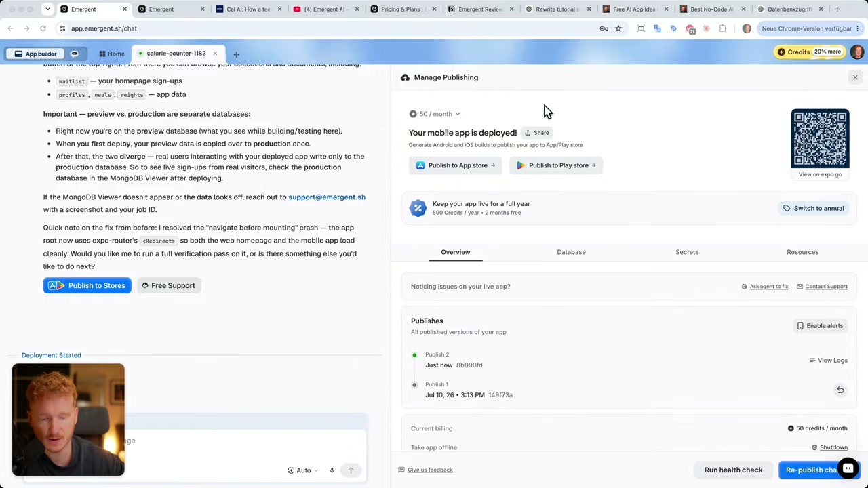
Task: Reload the page in Chrome
Action: coord(43,28)
